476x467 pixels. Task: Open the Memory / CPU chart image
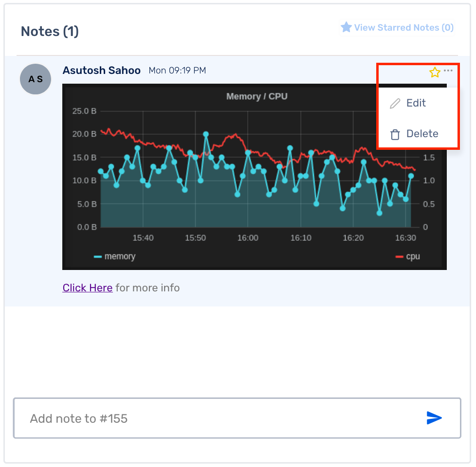pyautogui.click(x=255, y=177)
